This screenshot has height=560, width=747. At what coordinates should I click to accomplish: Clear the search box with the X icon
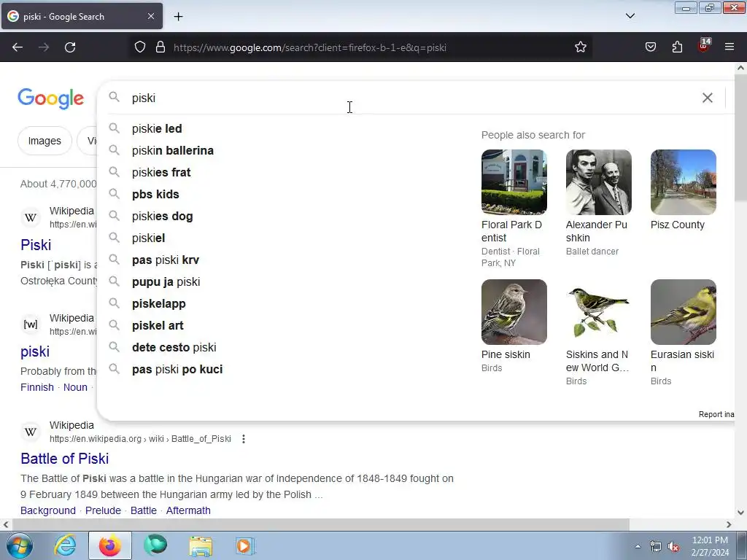[x=708, y=98]
